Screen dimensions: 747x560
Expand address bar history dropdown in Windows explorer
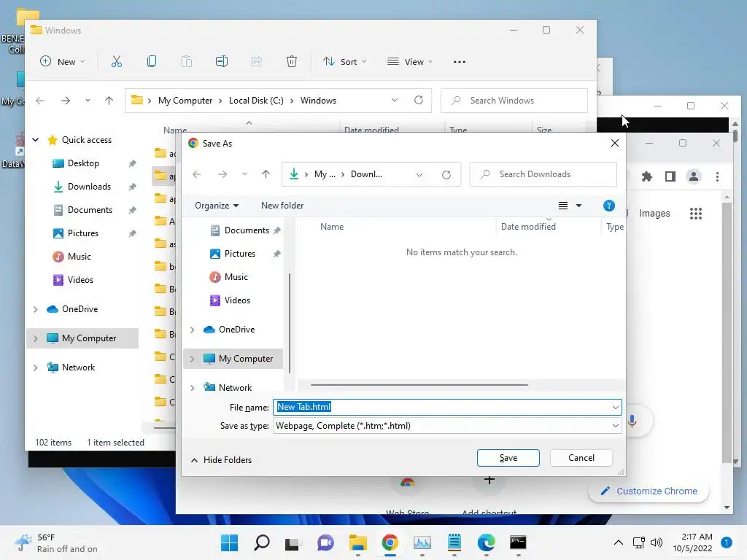[x=395, y=100]
